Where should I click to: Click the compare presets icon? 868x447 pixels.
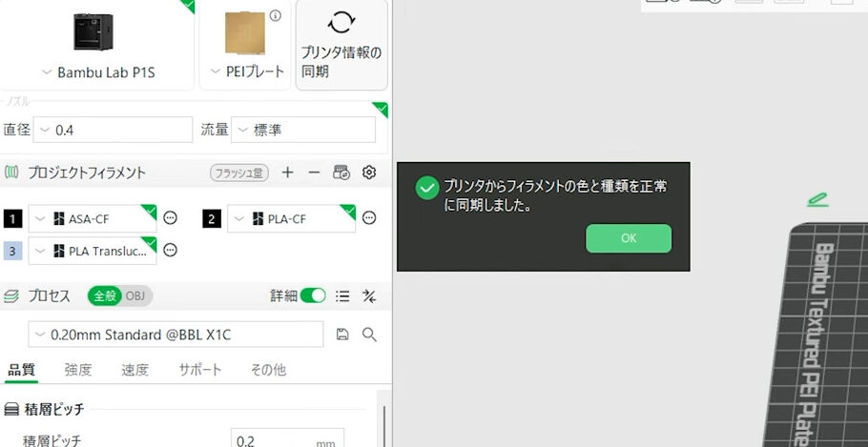tap(369, 296)
